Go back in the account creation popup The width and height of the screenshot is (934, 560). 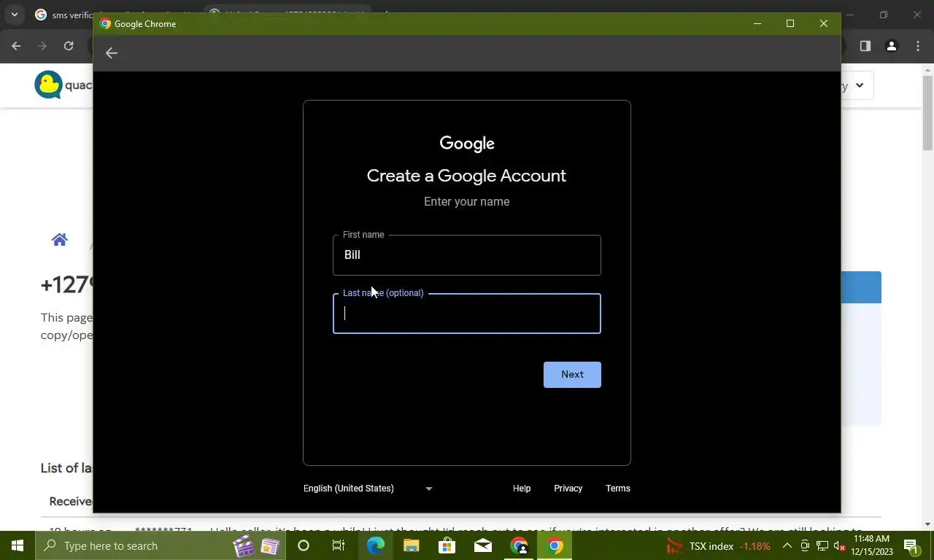[x=112, y=53]
